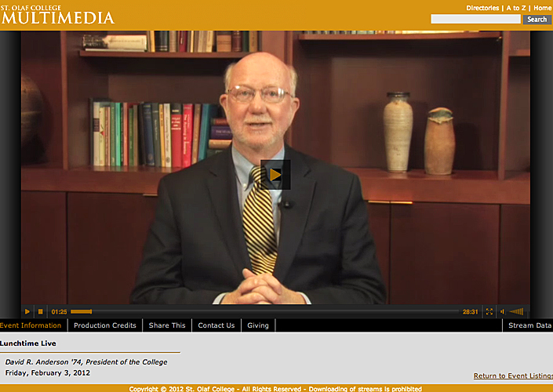Mute the video speaker icon
Screen dimensions: 553x392
click(502, 311)
